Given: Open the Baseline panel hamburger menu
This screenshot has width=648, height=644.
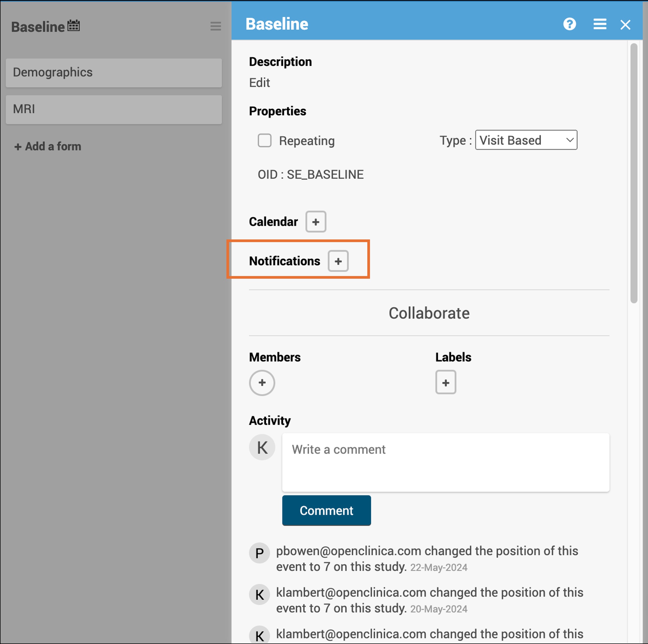Looking at the screenshot, I should 599,24.
